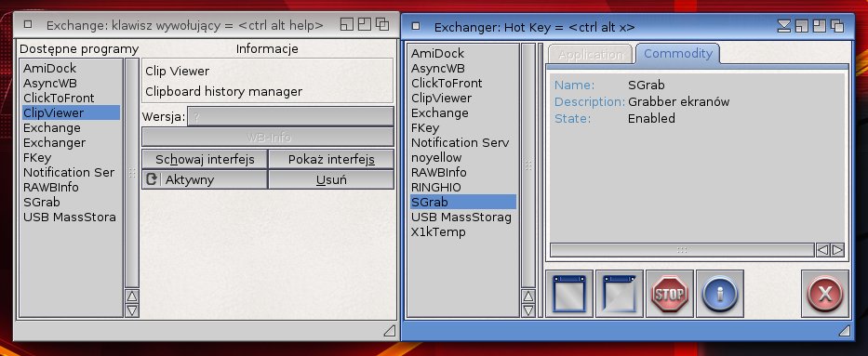Select AmiDock in Exchanger list
Image resolution: width=868 pixels, height=356 pixels.
463,53
